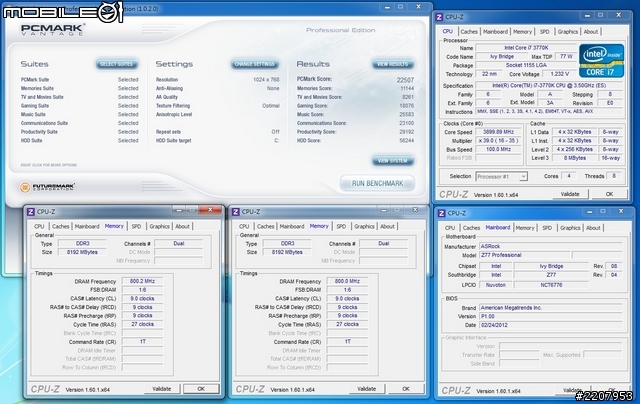Select Caches tab in the Mainboard CPU-Z window

[471, 228]
